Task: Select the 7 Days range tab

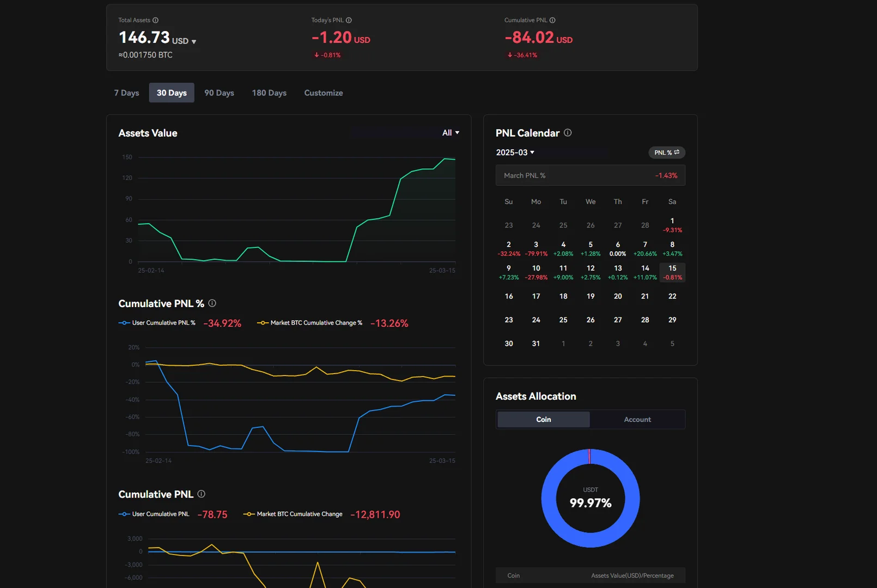Action: (x=126, y=93)
